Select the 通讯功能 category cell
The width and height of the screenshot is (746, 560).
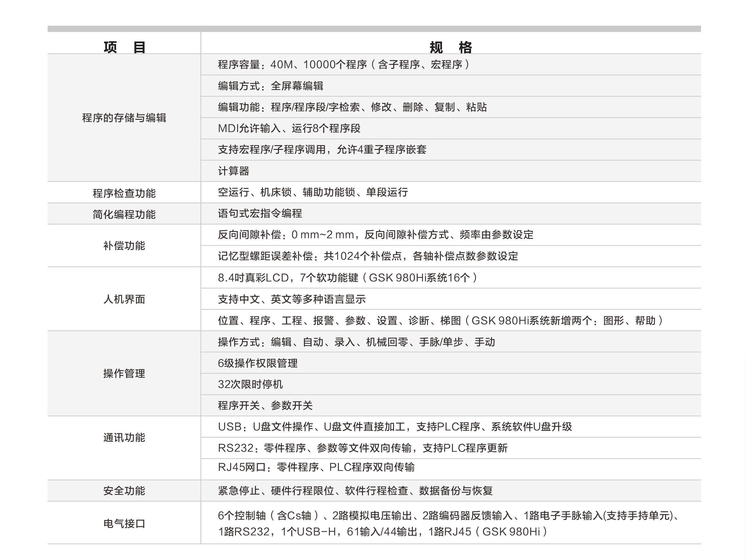124,438
